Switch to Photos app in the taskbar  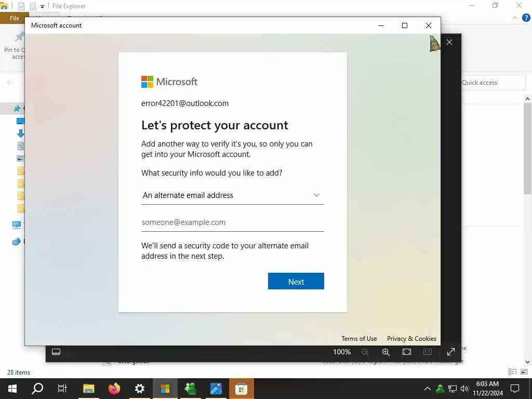pos(216,389)
